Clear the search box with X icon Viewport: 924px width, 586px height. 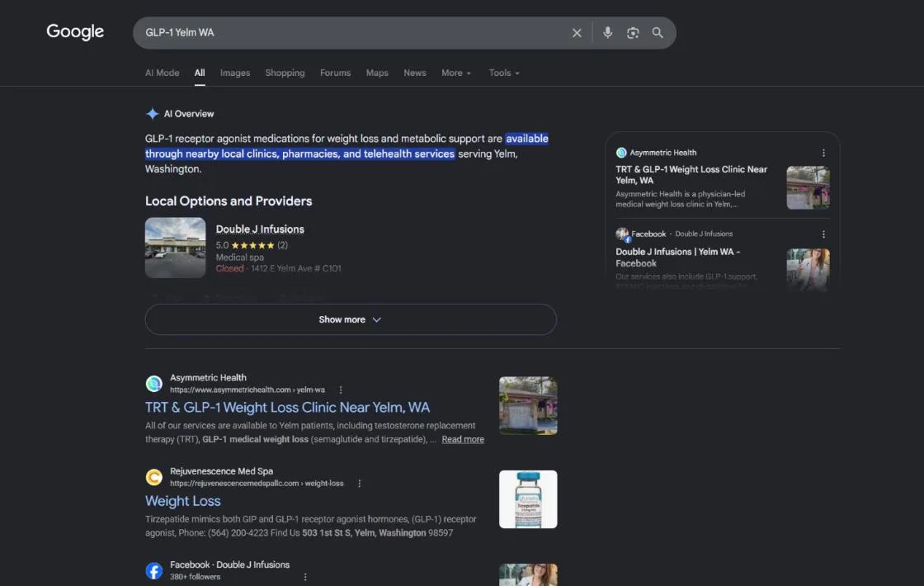coord(577,33)
